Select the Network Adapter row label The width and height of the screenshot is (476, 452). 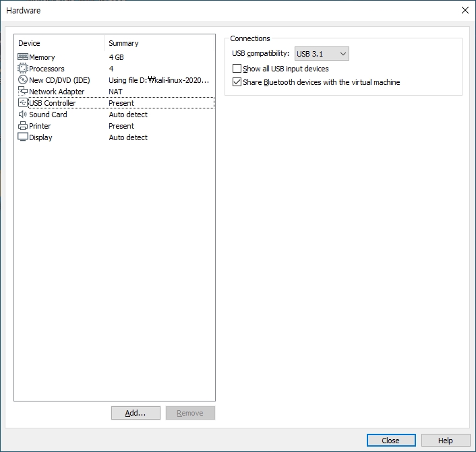[57, 92]
